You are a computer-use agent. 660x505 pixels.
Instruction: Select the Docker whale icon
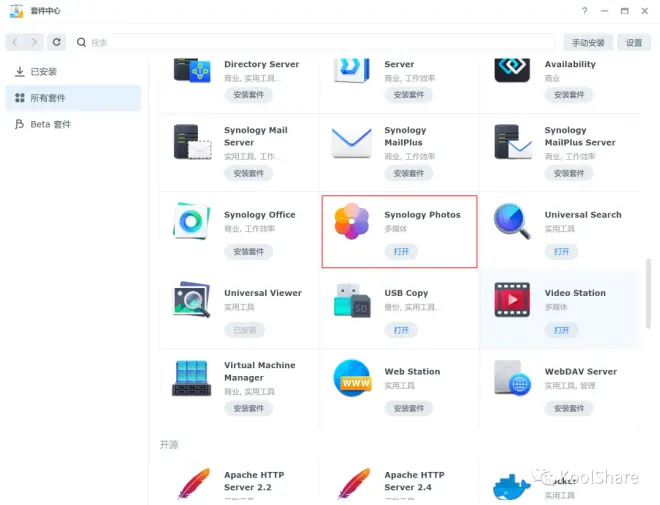pyautogui.click(x=511, y=486)
